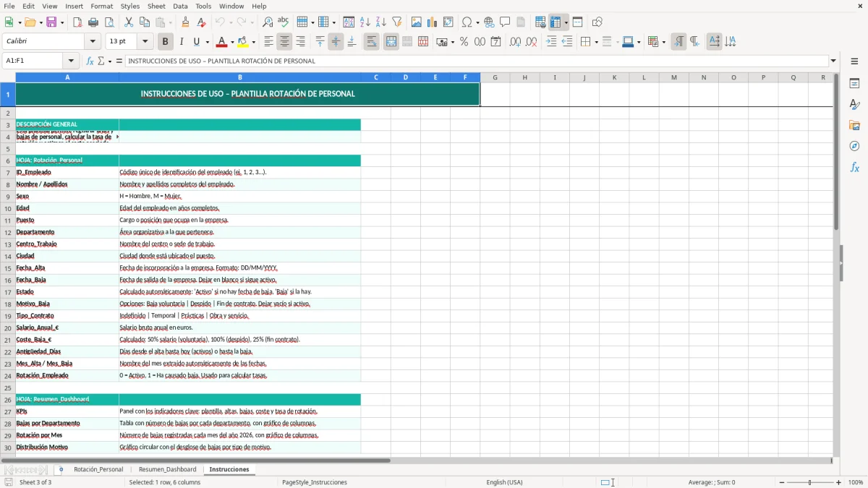Toggle left-to-right text direction

(x=678, y=42)
